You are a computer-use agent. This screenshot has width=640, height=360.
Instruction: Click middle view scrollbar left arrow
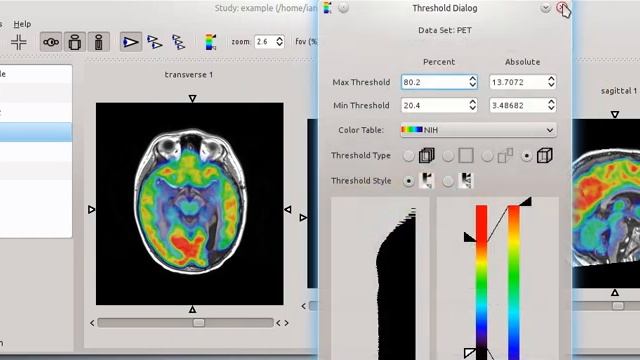point(304,306)
